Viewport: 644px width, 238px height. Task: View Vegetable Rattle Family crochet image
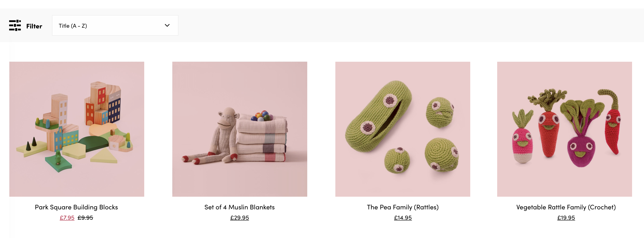click(x=565, y=129)
